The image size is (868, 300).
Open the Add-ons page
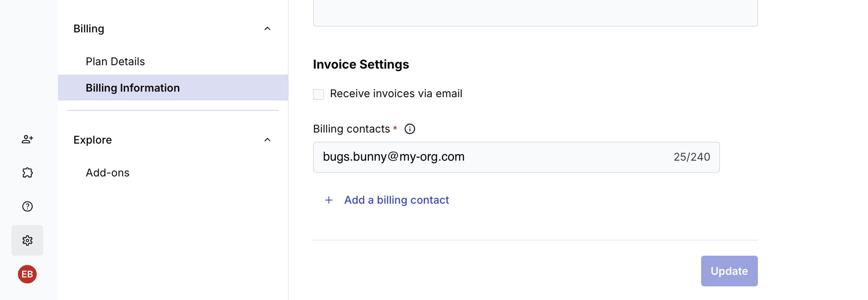(108, 173)
